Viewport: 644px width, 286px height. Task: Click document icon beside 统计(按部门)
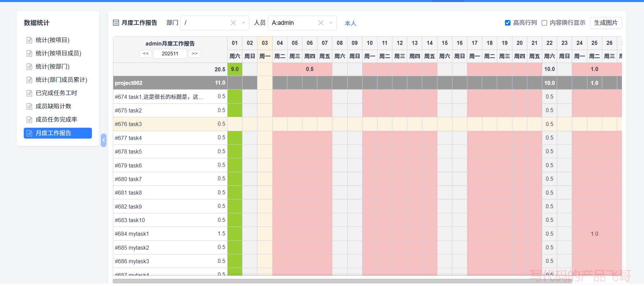point(29,67)
